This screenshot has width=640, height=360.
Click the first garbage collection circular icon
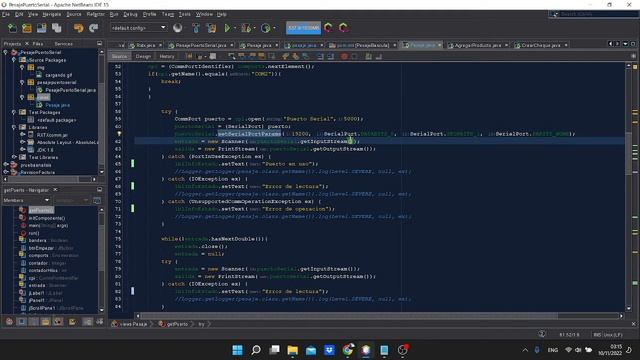[x=328, y=28]
